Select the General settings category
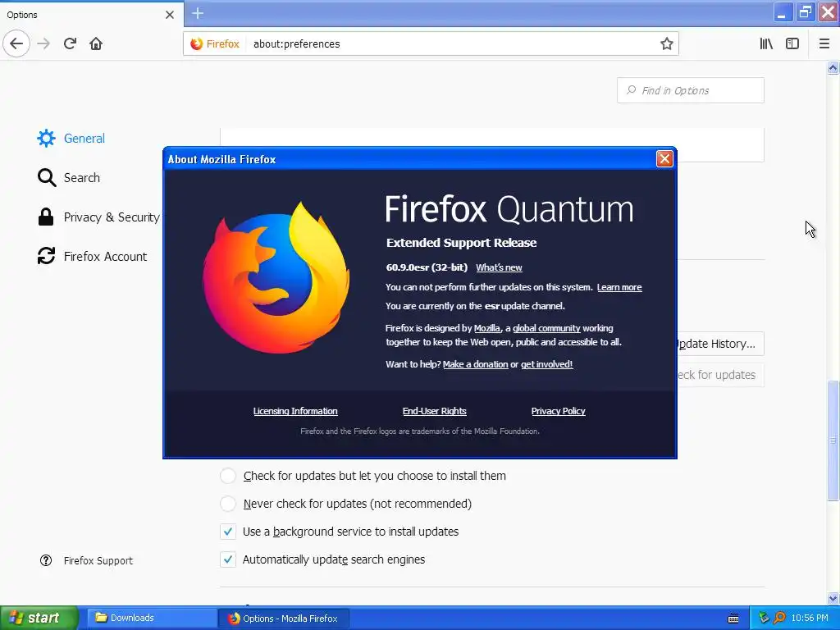Viewport: 840px width, 630px height. (x=71, y=138)
